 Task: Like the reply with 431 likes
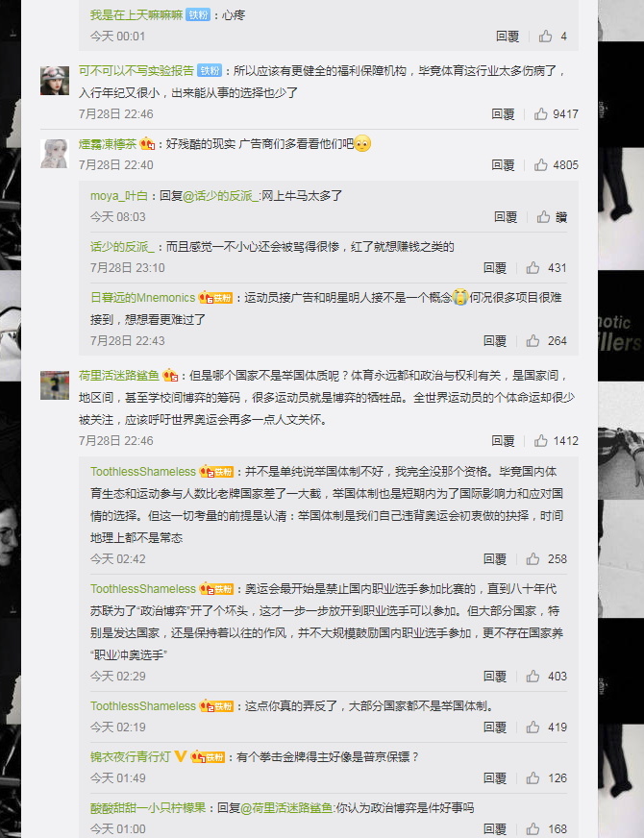(x=533, y=268)
